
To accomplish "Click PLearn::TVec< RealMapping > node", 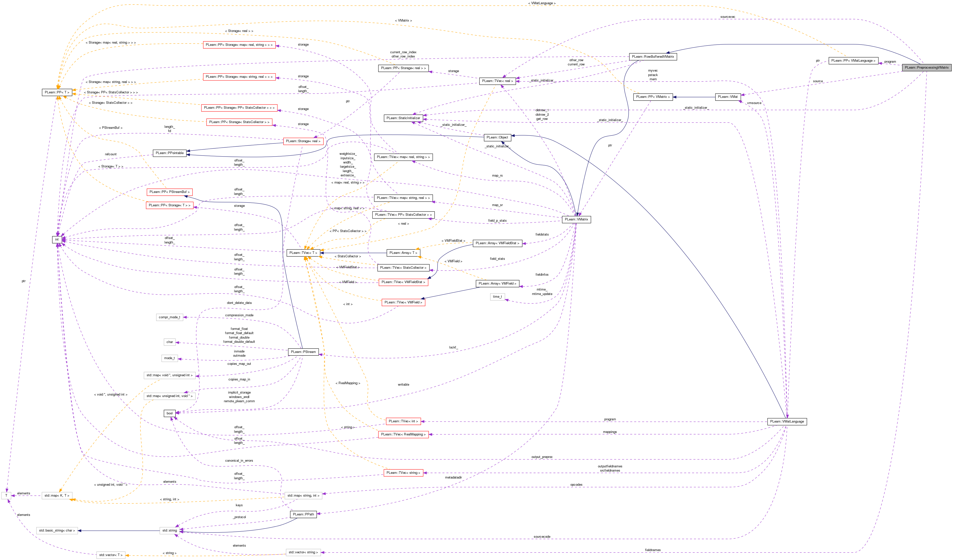I will point(403,434).
